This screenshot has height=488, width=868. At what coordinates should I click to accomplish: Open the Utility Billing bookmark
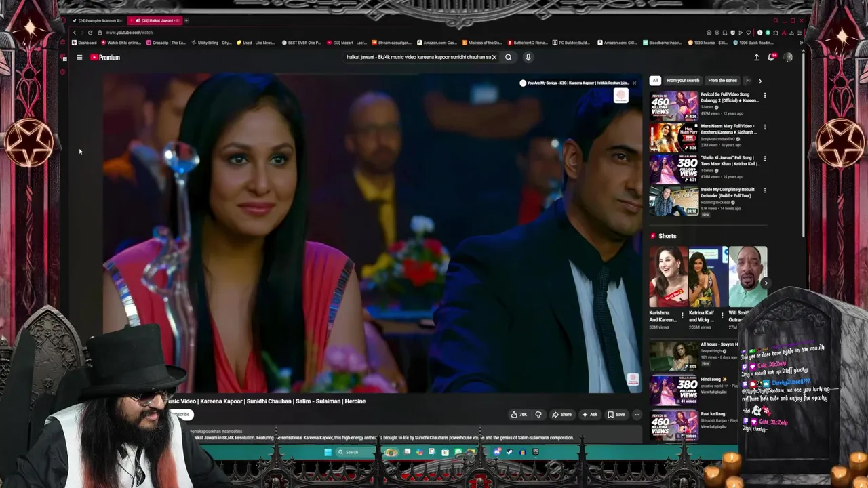point(212,43)
